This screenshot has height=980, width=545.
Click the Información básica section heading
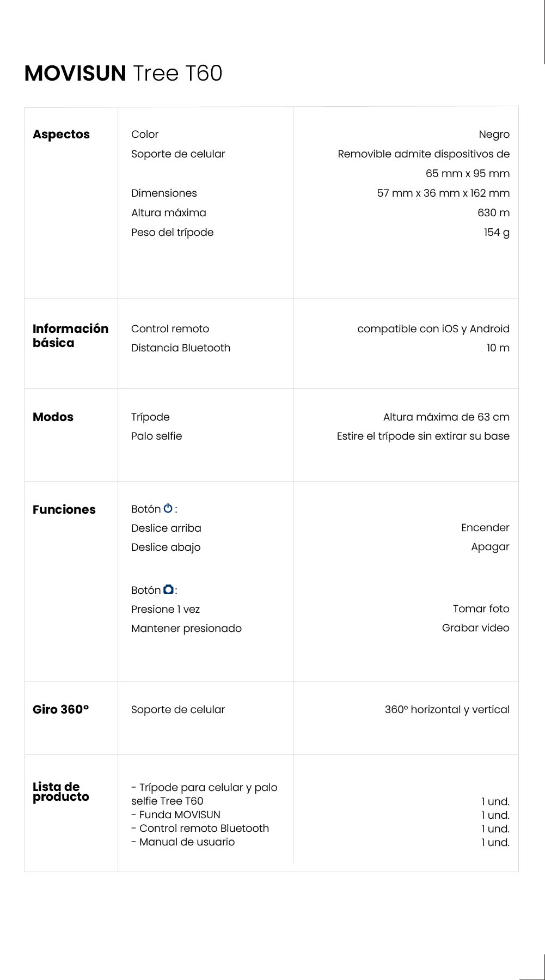click(70, 336)
